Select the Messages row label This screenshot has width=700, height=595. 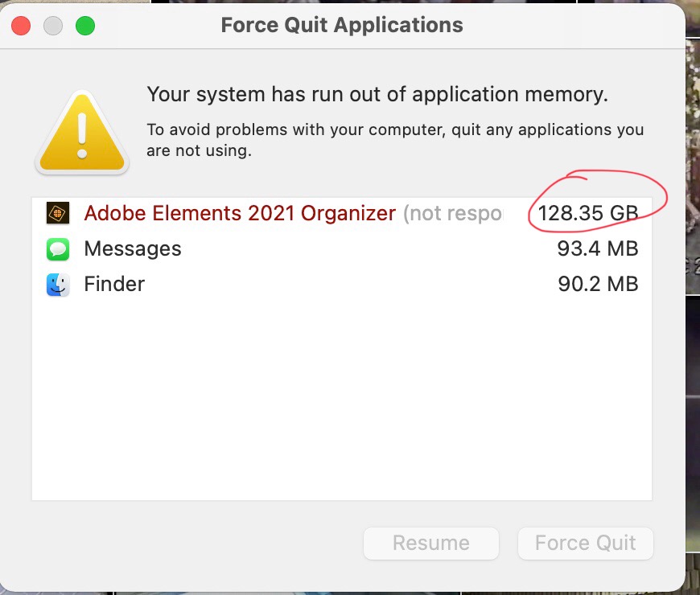coord(133,249)
